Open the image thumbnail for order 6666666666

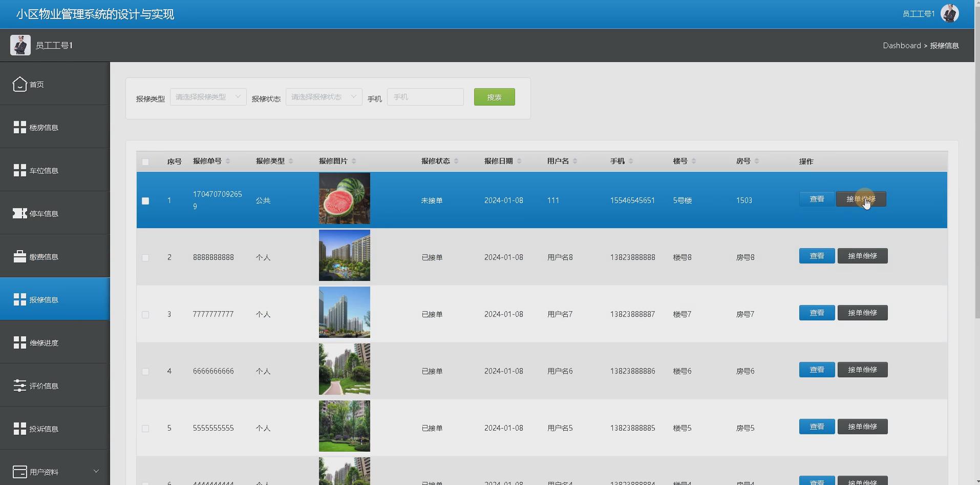tap(344, 369)
